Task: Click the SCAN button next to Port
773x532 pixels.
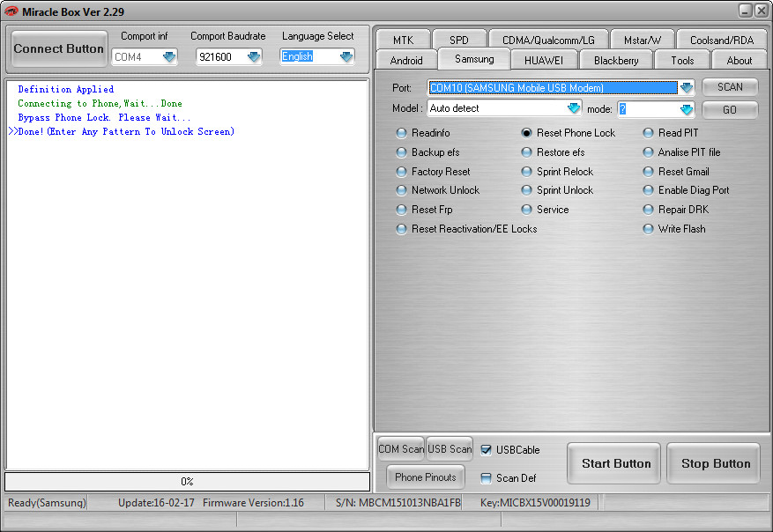Action: 730,87
